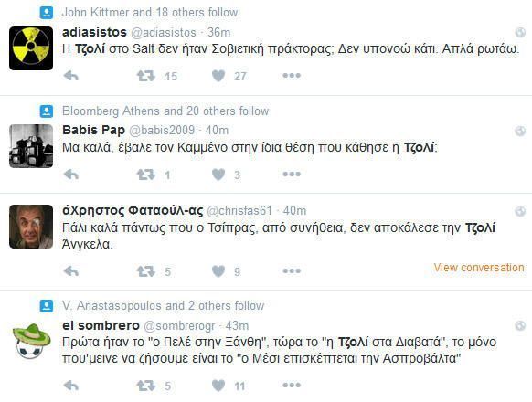Retweet the adiasistos tweet about Salt

146,76
